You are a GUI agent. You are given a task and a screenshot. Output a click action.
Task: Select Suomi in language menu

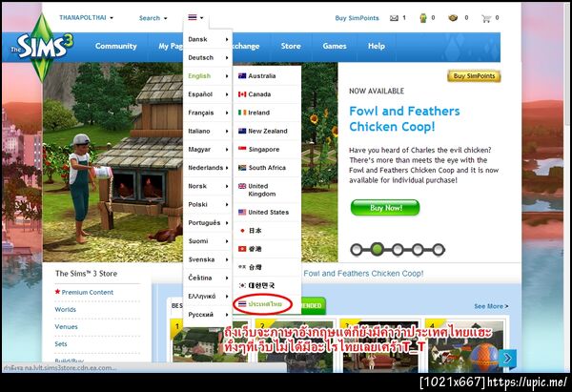[208, 241]
